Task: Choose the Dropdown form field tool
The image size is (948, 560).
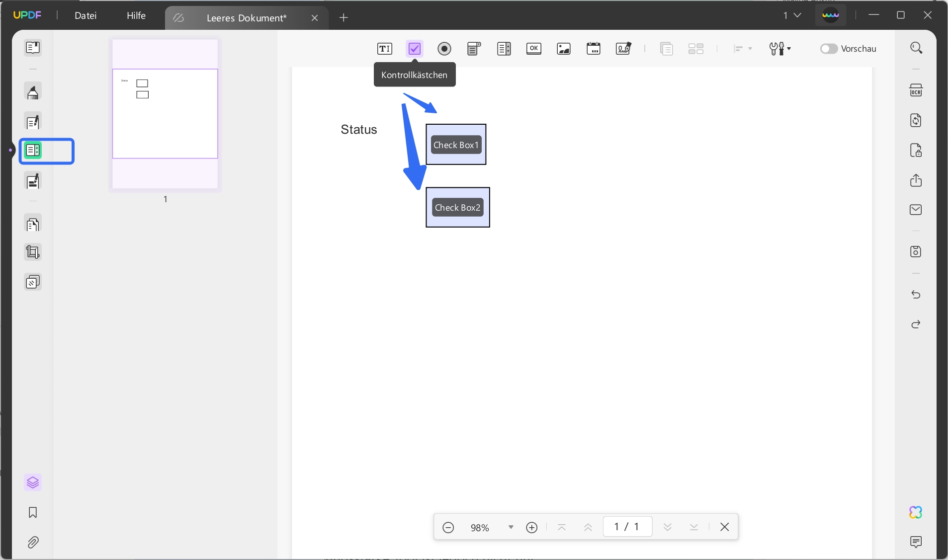Action: (x=474, y=49)
